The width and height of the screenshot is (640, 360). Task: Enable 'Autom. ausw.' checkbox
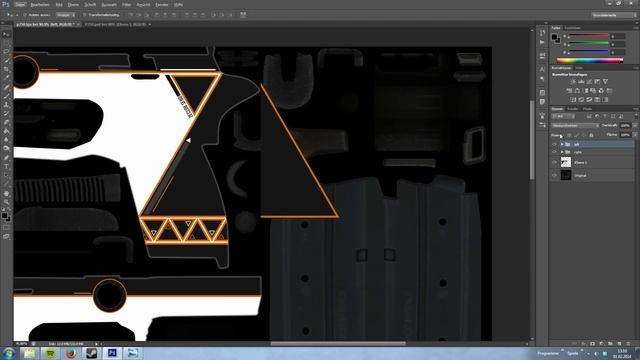click(24, 15)
